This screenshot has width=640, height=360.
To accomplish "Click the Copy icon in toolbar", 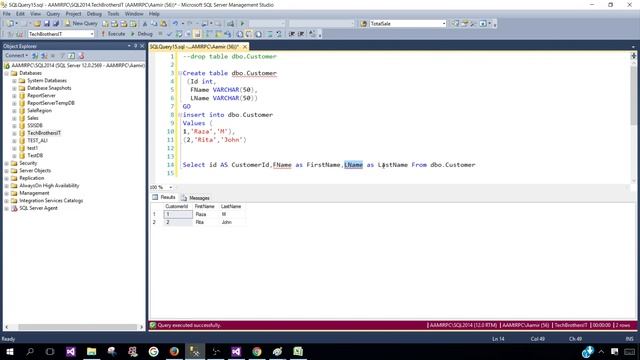I will click(x=154, y=24).
